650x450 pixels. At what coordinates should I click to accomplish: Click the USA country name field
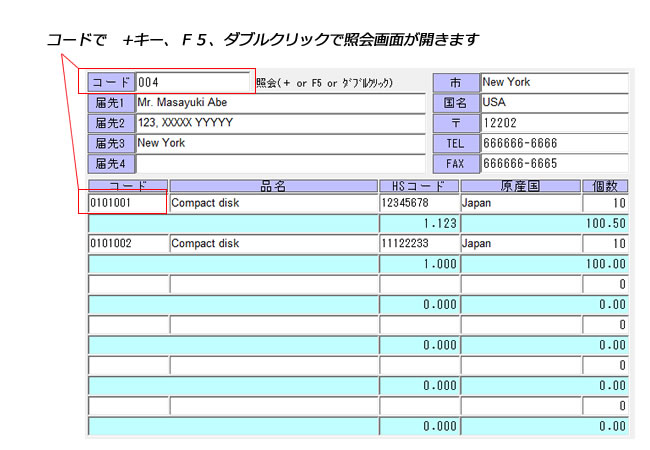(554, 103)
